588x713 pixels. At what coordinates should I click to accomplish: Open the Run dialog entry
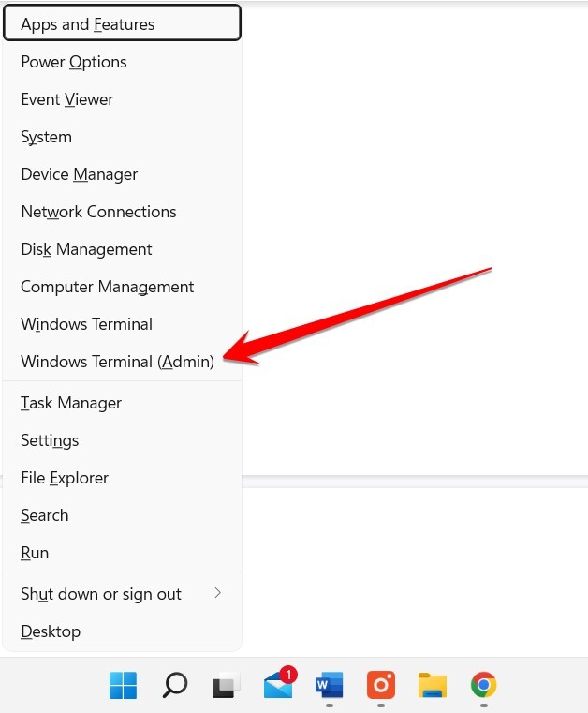(122, 553)
